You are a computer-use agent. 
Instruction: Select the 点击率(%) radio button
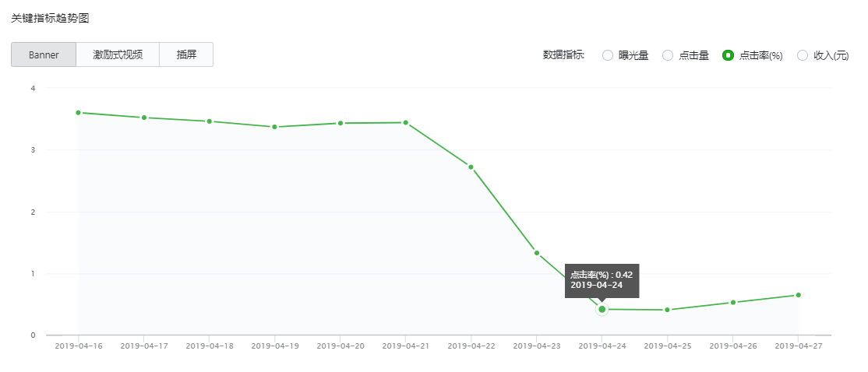click(729, 55)
